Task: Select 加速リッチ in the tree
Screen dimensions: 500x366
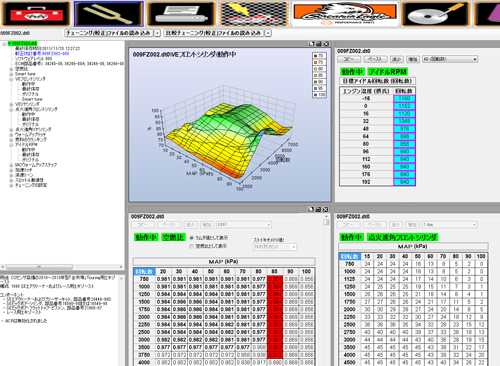Action: [23, 170]
